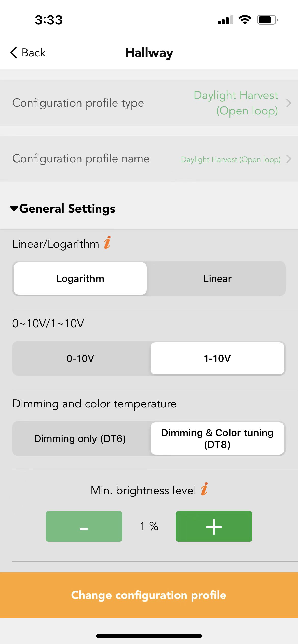Choose the 0-10V option
This screenshot has width=298, height=644.
(x=80, y=358)
